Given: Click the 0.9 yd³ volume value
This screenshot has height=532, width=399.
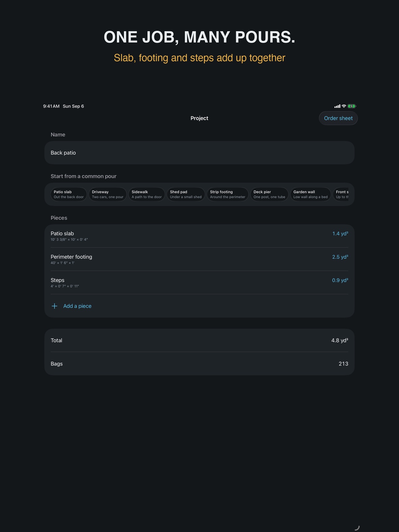Looking at the screenshot, I should [340, 280].
